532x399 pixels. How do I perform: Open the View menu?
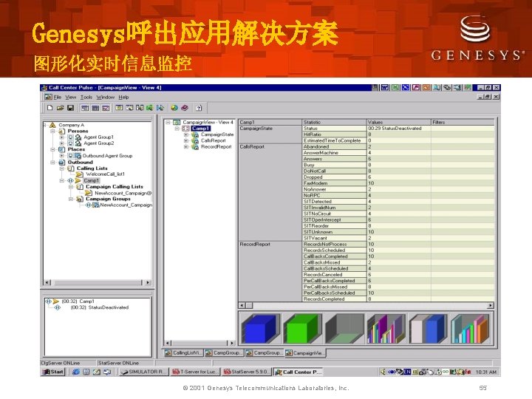[x=71, y=97]
